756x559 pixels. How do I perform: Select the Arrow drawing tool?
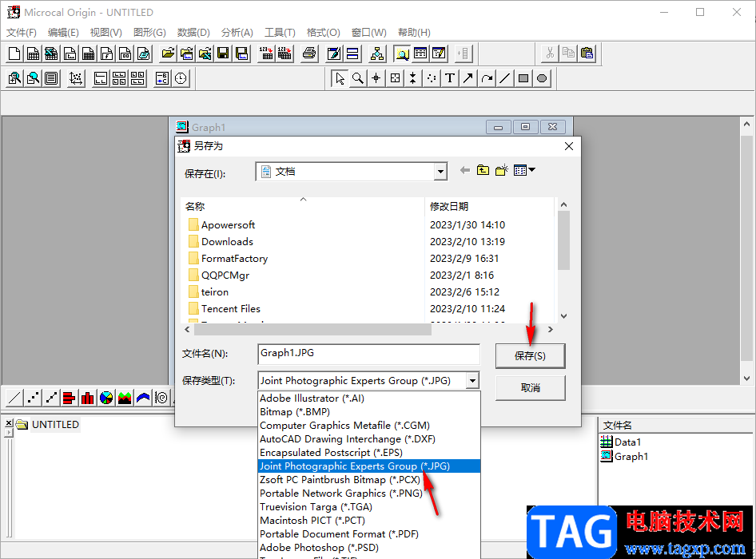tap(468, 78)
